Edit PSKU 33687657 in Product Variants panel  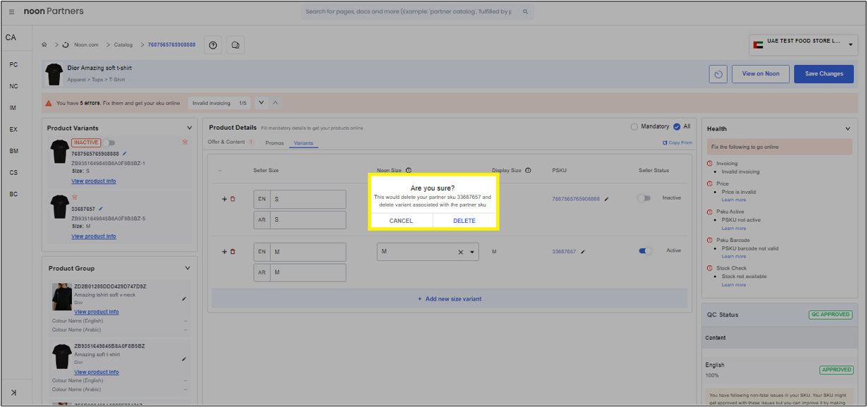[101, 209]
